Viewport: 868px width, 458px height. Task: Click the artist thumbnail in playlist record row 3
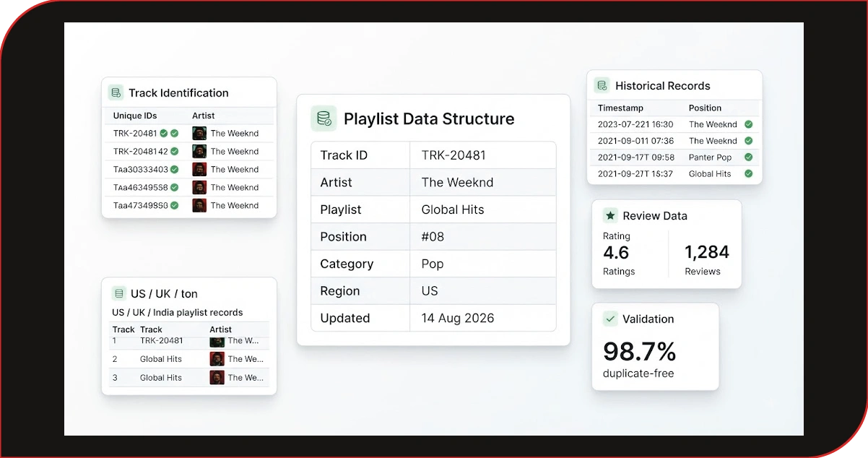click(x=217, y=377)
